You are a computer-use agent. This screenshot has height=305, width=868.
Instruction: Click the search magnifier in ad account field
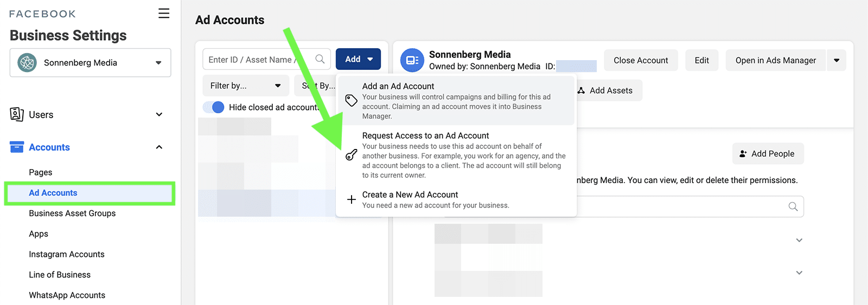[320, 59]
